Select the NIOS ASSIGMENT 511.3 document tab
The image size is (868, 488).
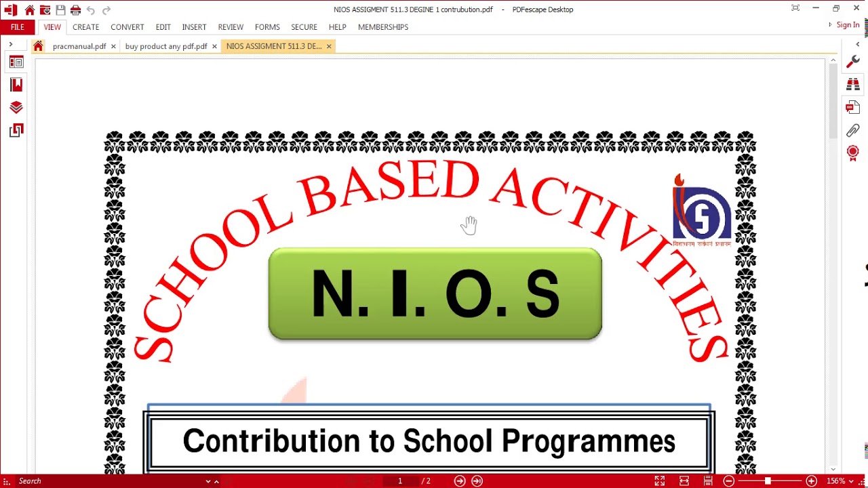[x=274, y=46]
